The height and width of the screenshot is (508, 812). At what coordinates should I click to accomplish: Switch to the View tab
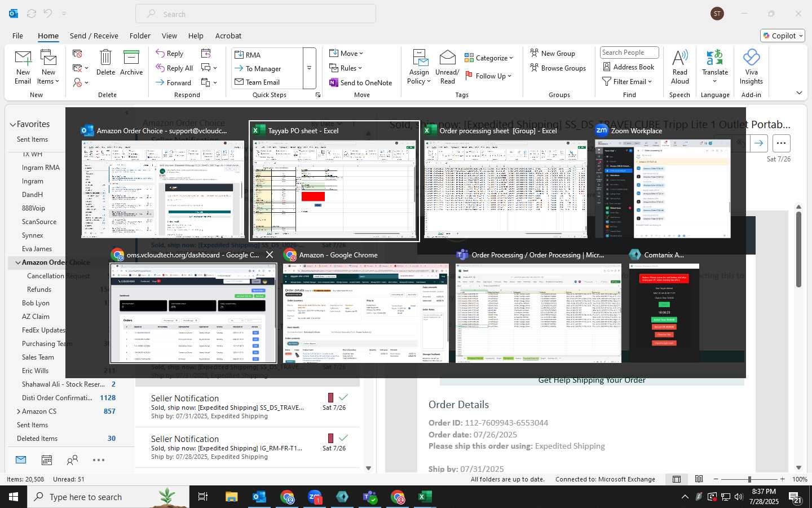[x=169, y=36]
